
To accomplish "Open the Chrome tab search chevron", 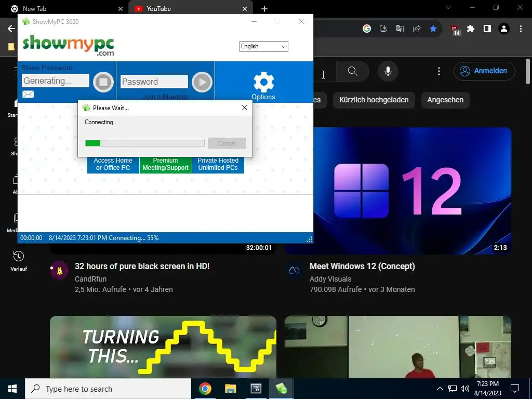I will (448, 7).
